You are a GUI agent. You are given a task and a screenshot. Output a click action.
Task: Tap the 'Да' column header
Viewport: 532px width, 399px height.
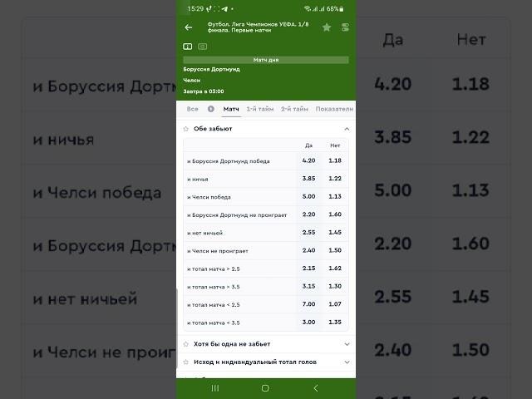coord(308,145)
